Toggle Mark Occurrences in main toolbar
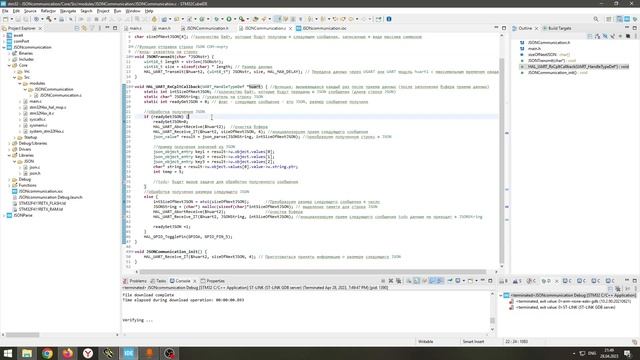The image size is (640, 360). pos(278,19)
